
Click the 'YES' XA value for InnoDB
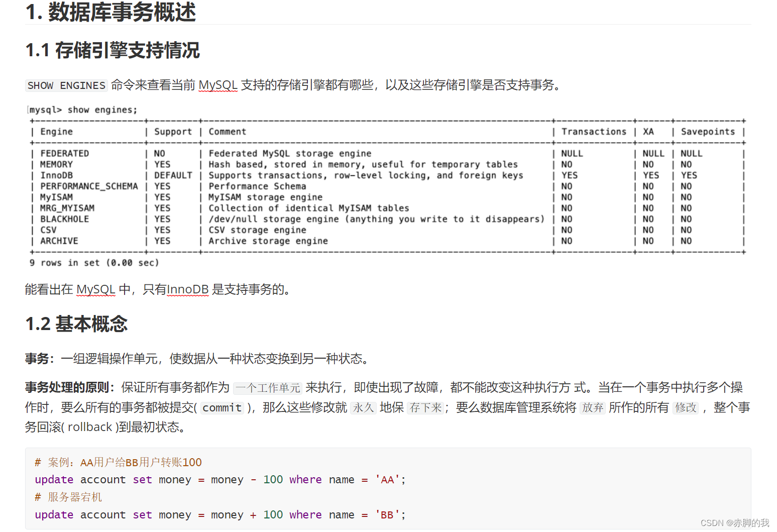[x=650, y=175]
